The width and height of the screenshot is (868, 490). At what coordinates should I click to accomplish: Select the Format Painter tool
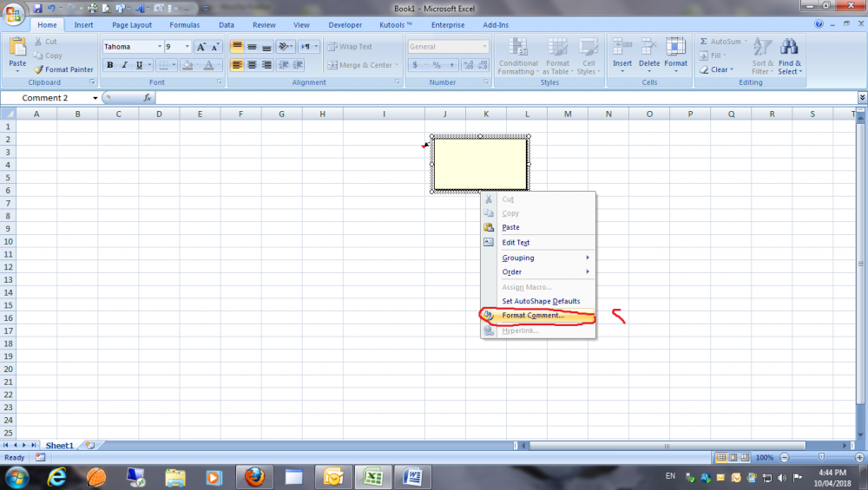point(63,69)
